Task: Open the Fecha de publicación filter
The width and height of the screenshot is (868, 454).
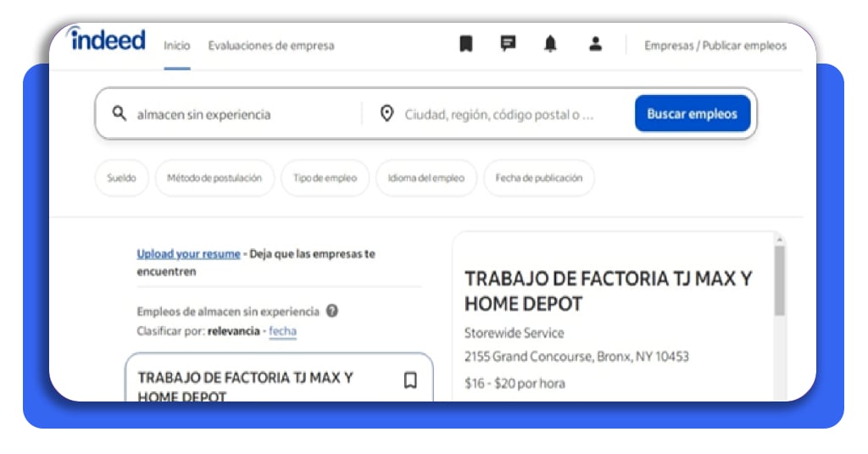Action: pyautogui.click(x=539, y=178)
